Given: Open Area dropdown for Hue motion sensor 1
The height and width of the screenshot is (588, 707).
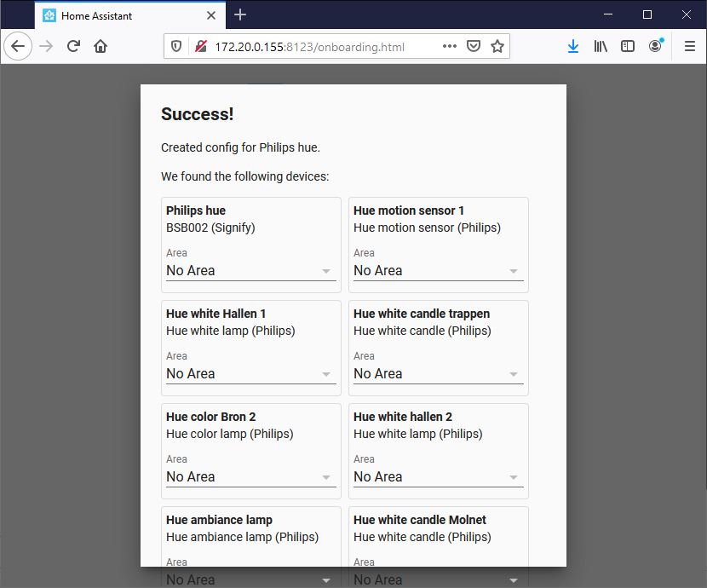Looking at the screenshot, I should [439, 270].
